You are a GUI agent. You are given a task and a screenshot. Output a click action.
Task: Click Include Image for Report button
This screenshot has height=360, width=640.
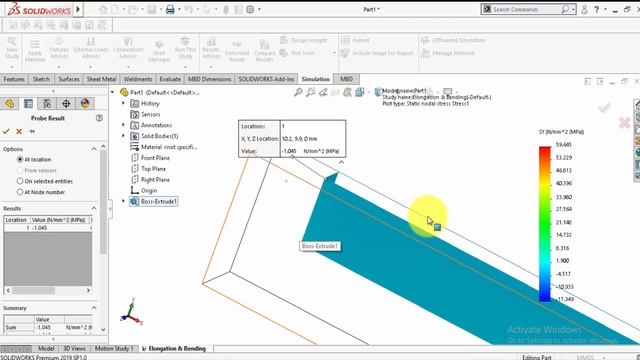[x=377, y=53]
